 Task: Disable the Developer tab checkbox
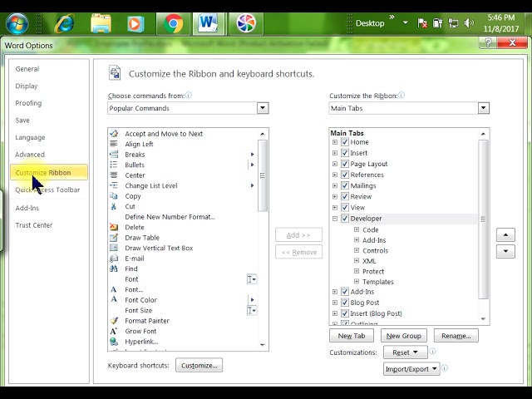tap(345, 218)
